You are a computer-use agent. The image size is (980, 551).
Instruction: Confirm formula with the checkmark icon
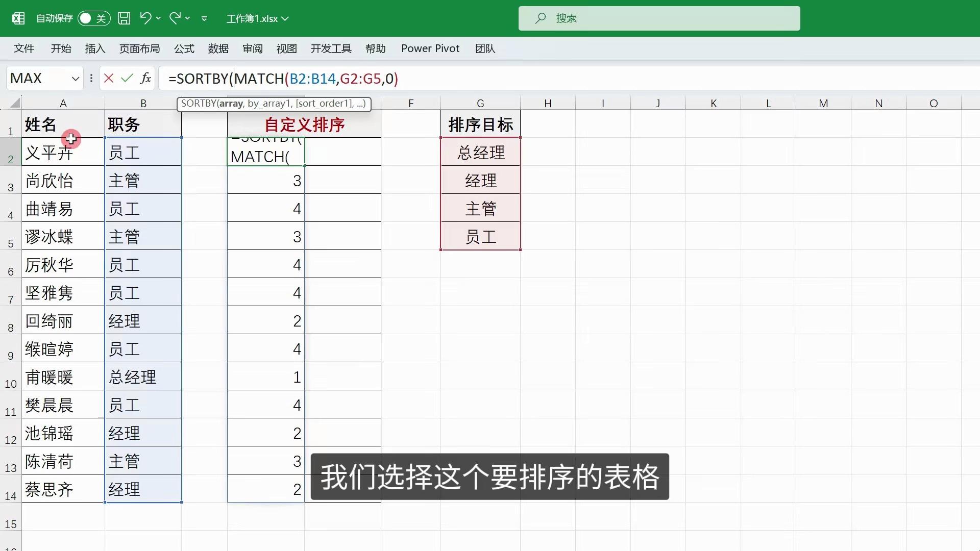coord(127,78)
